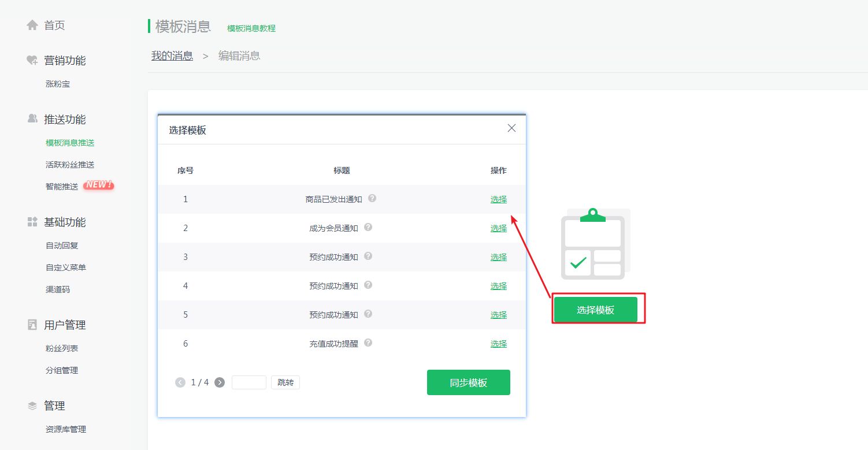Screen dimensions: 868x450
Task: Click the 跳转 page jump button
Action: point(285,382)
